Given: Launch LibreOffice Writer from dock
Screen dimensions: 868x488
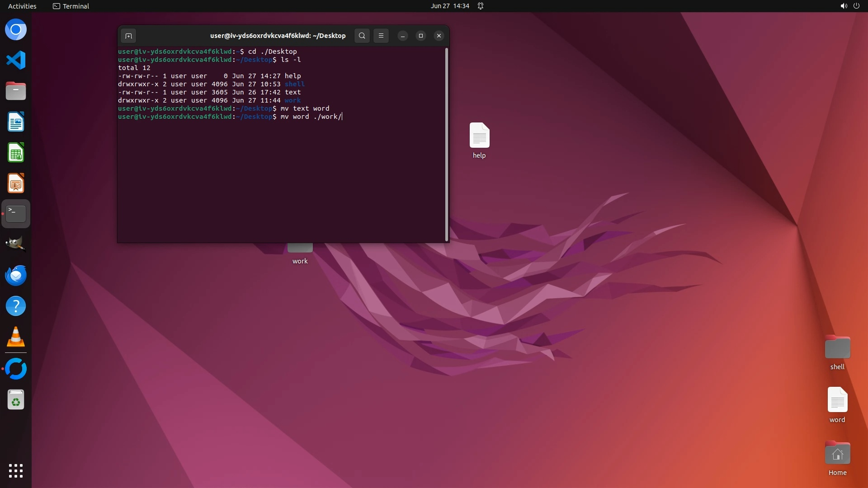Looking at the screenshot, I should tap(16, 122).
